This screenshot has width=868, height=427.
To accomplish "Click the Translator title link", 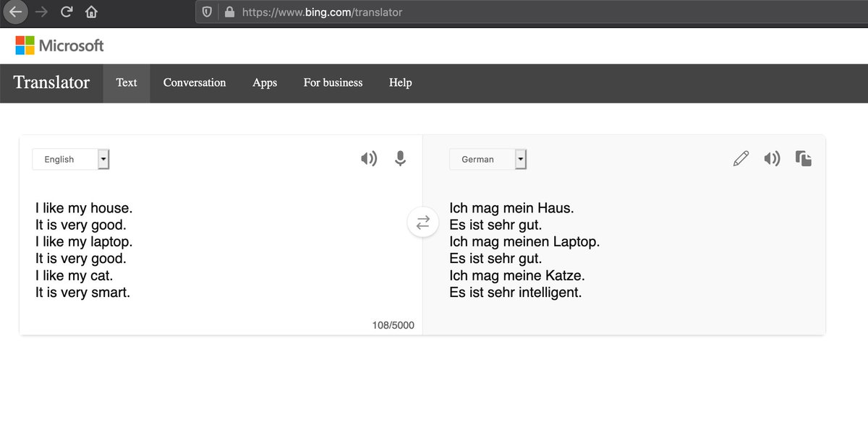I will click(51, 82).
